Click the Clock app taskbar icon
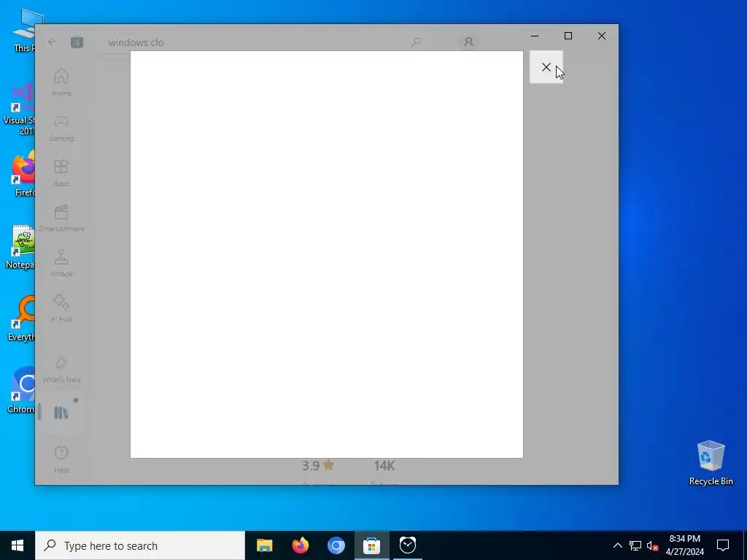747x560 pixels. [408, 545]
